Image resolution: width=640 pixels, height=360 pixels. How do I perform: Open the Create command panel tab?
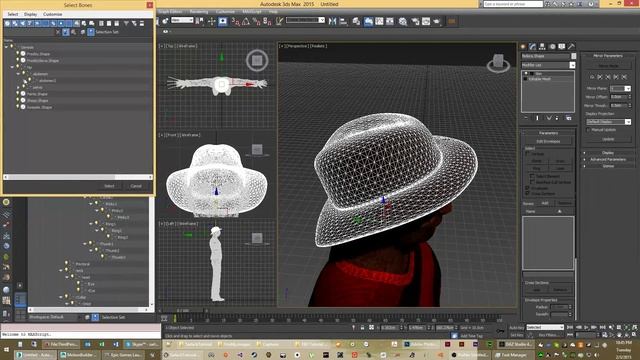(523, 47)
